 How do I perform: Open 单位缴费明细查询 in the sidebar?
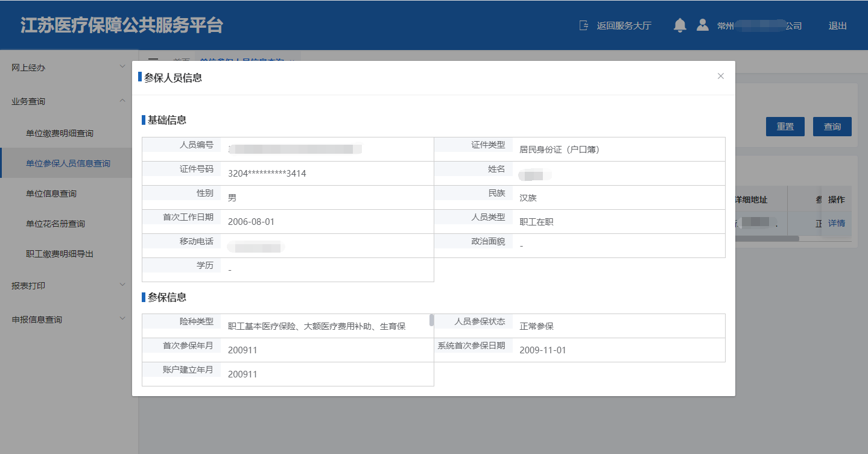(x=60, y=133)
